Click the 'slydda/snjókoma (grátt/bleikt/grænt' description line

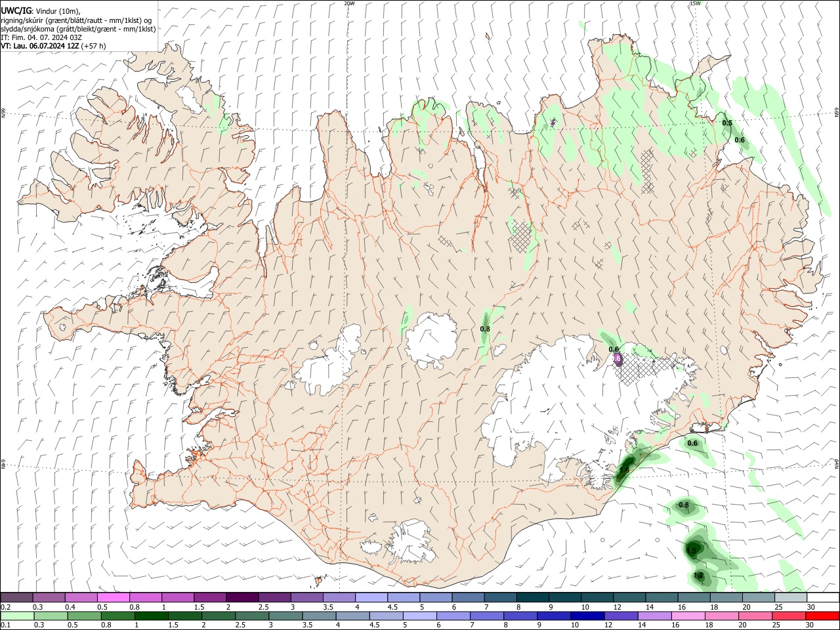click(x=78, y=29)
